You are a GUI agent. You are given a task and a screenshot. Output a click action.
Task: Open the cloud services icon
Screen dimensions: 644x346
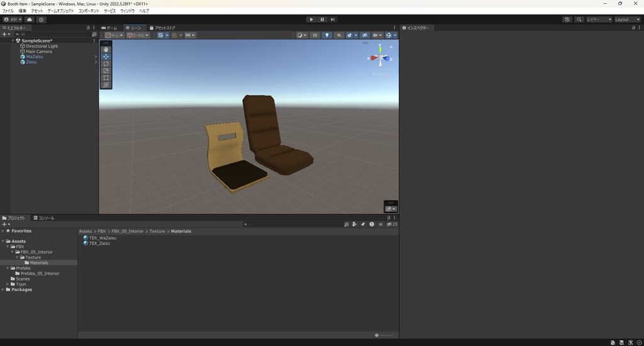(30, 20)
